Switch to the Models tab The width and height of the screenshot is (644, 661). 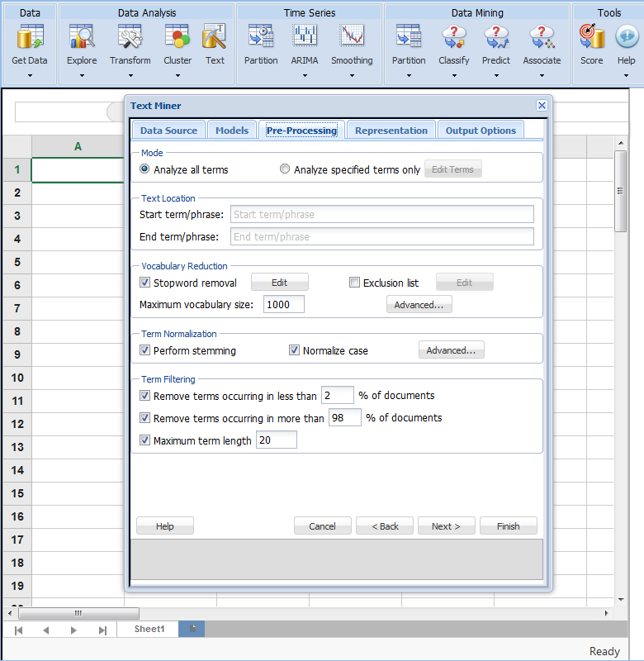coord(232,131)
